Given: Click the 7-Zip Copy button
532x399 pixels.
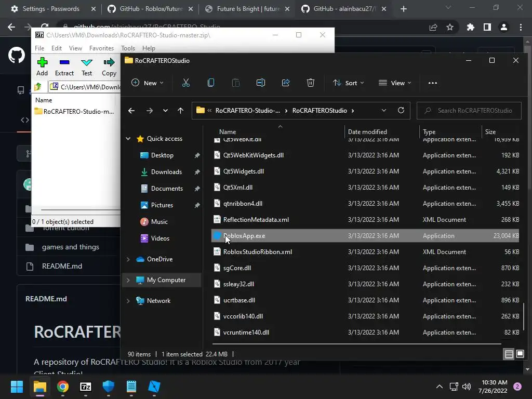Looking at the screenshot, I should [109, 67].
